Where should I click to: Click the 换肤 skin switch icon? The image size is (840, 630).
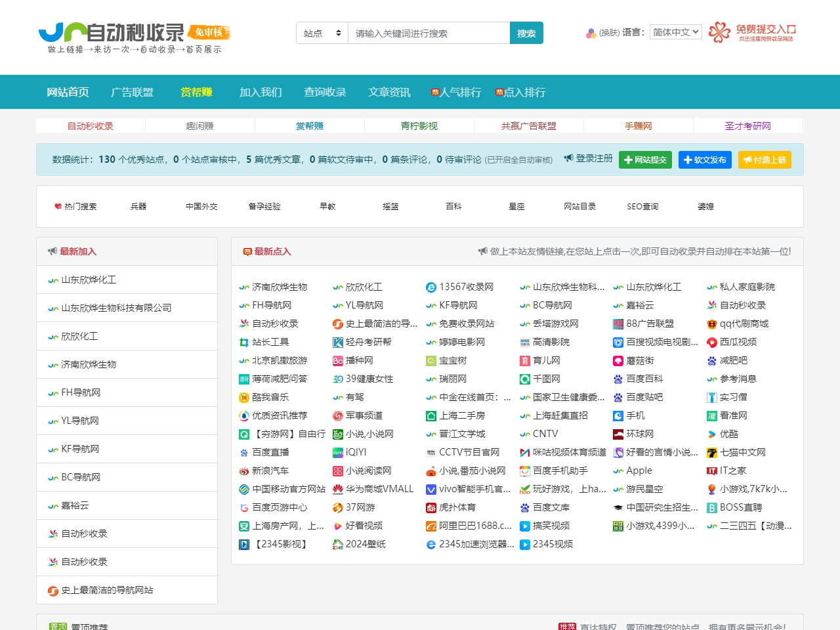tap(591, 33)
